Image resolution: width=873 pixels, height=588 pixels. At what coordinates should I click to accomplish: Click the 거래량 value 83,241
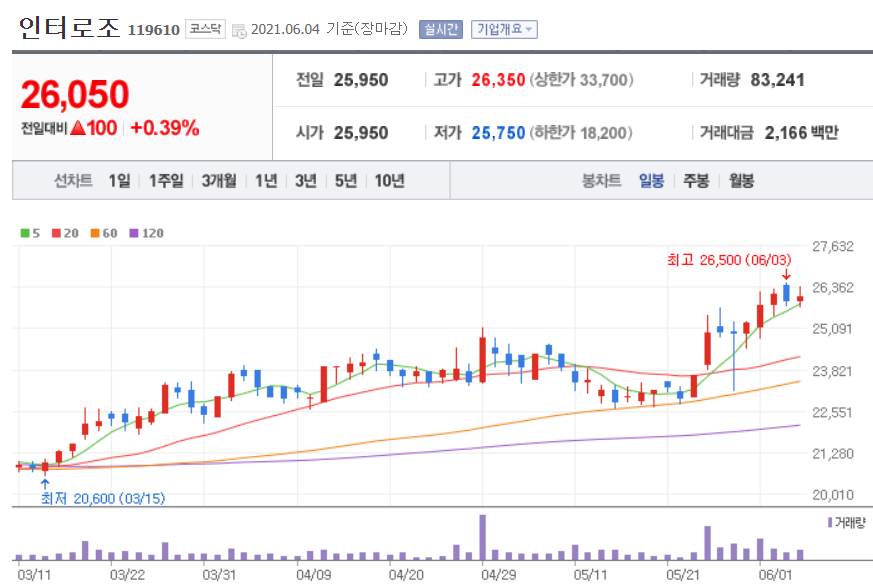tap(777, 80)
